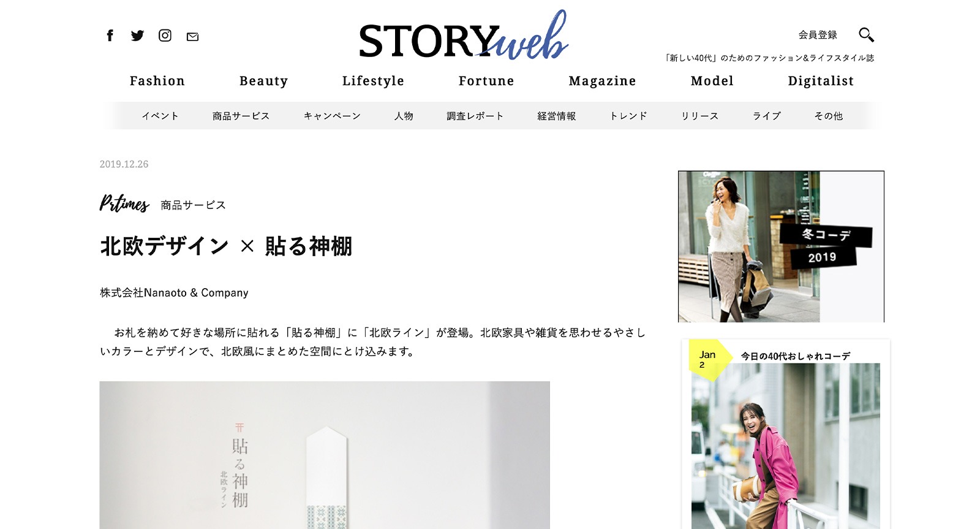Screen dimensions: 980x529
Task: Open the 冬コーデ 2019 banner
Action: click(x=781, y=246)
